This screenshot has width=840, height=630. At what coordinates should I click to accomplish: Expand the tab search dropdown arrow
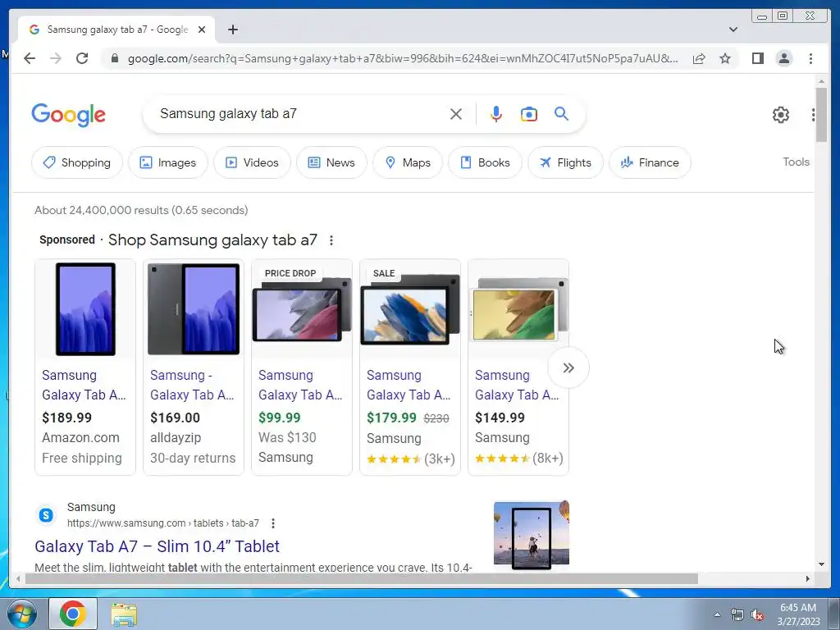click(733, 30)
